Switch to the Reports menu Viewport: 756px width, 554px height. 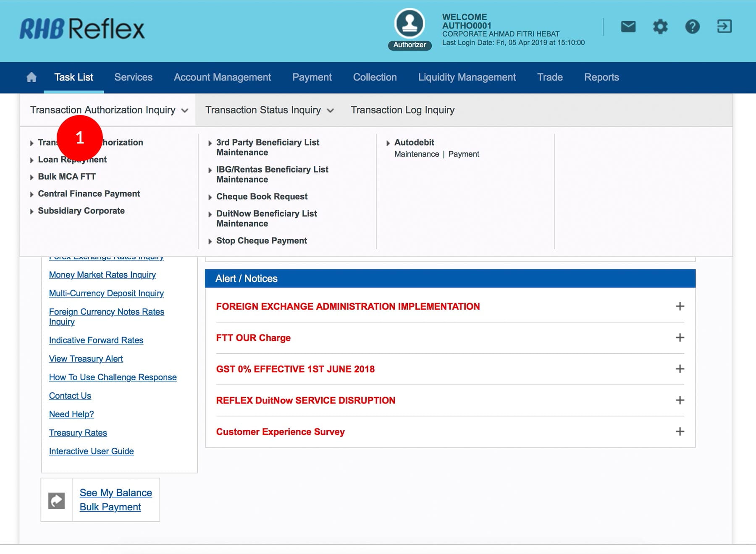click(x=601, y=77)
